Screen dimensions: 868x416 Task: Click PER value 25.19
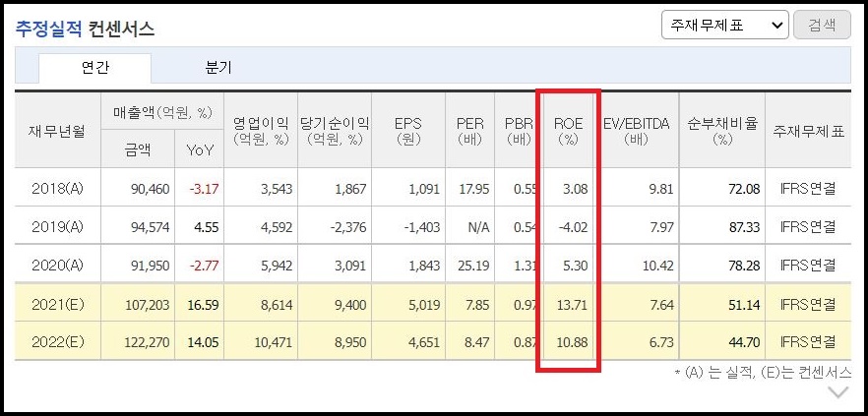tap(474, 266)
